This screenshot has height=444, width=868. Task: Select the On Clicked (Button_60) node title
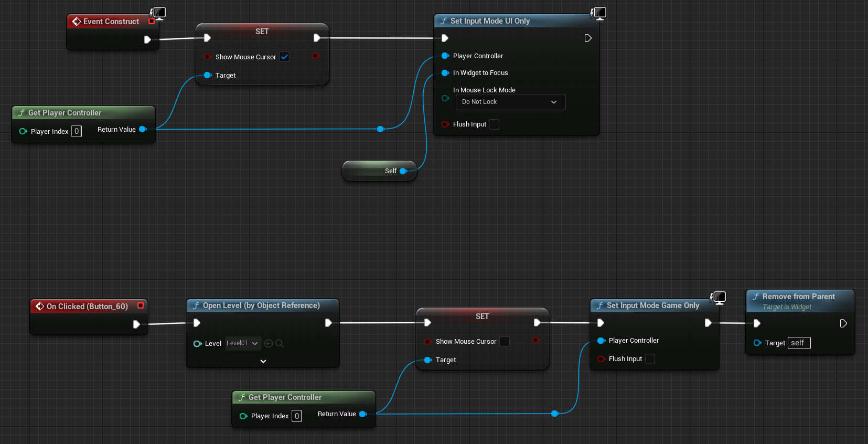(87, 306)
